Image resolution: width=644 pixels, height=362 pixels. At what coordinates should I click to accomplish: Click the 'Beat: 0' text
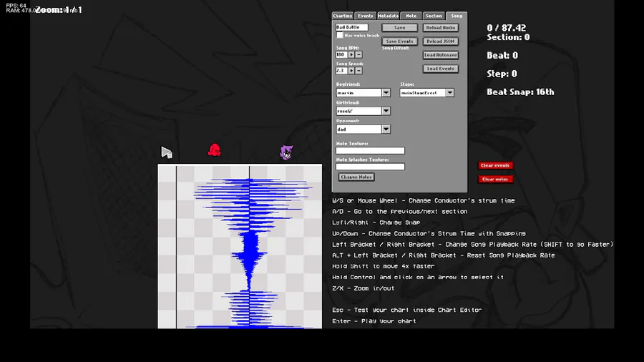(x=502, y=55)
